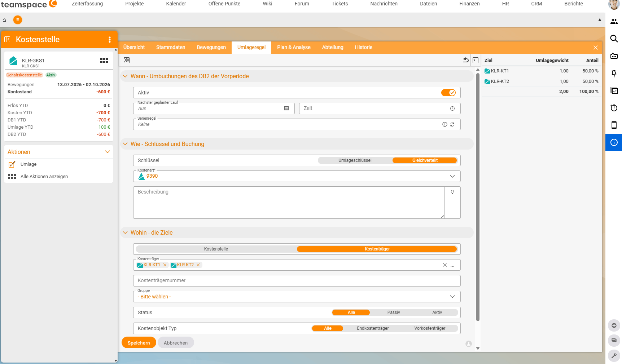Collapse the Wie - Schlüssel und Buchung section

[x=125, y=144]
